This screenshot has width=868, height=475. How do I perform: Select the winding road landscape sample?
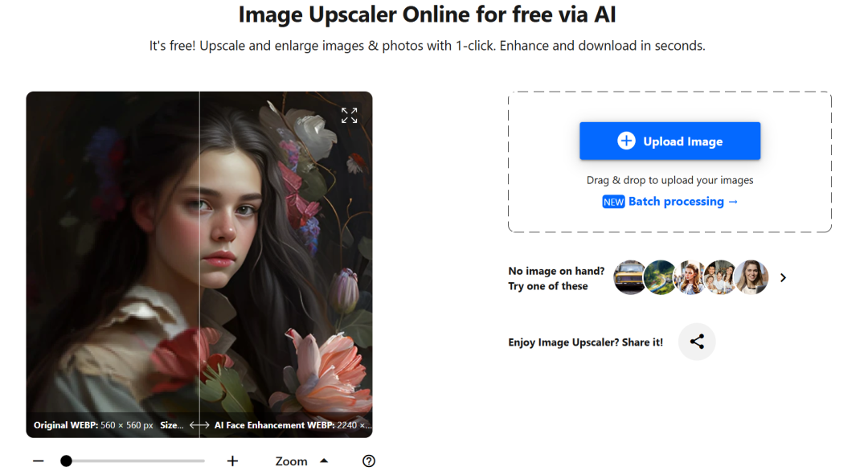660,277
